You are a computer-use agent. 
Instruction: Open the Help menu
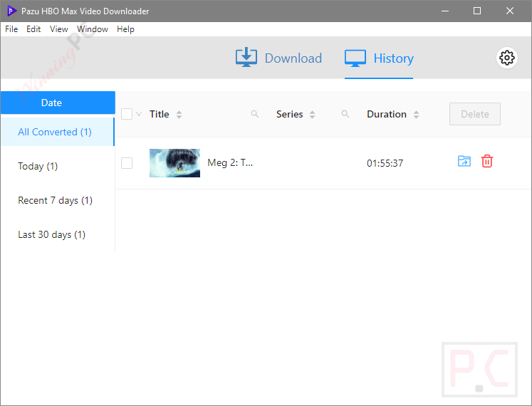click(x=125, y=29)
